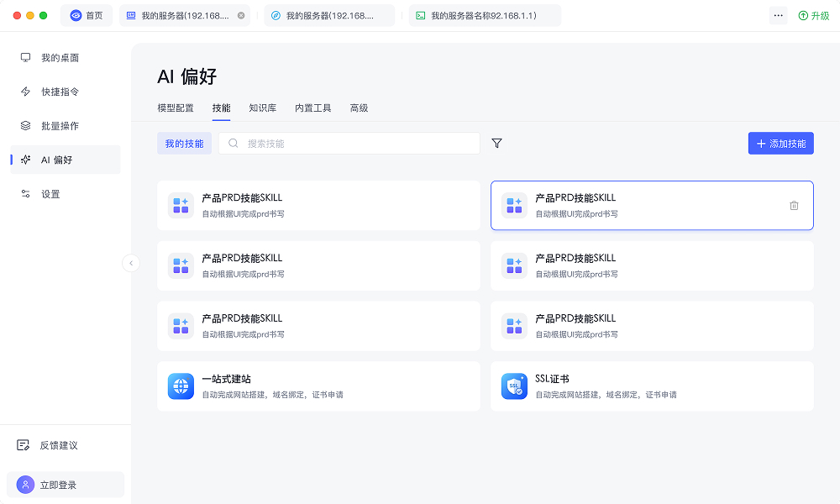Screen dimensions: 840x504
Task: Click the purple user avatar icon
Action: click(25, 485)
